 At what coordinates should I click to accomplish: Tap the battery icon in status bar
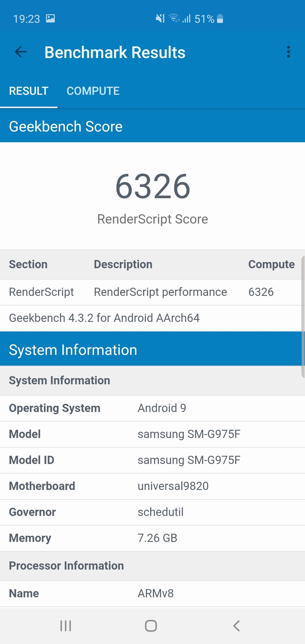tap(220, 19)
